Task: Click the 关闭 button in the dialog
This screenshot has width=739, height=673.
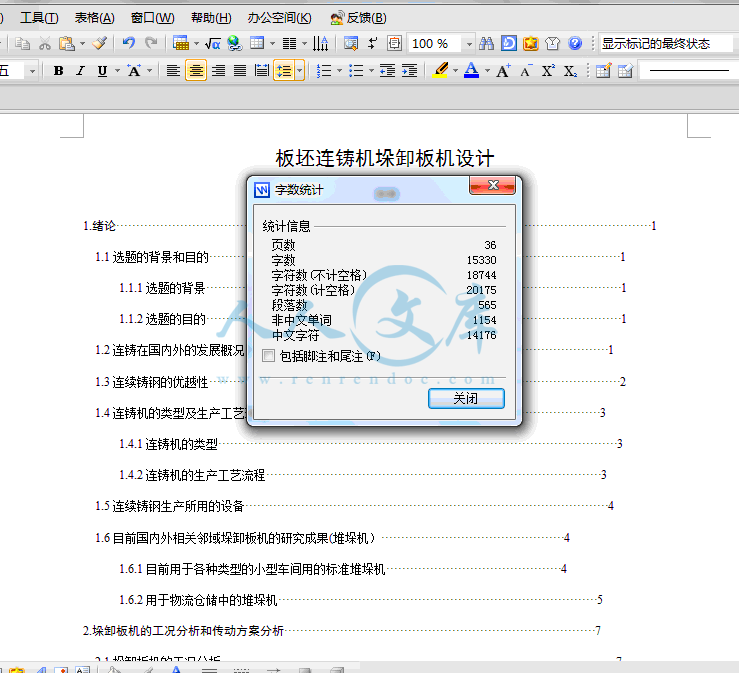Action: pyautogui.click(x=466, y=398)
